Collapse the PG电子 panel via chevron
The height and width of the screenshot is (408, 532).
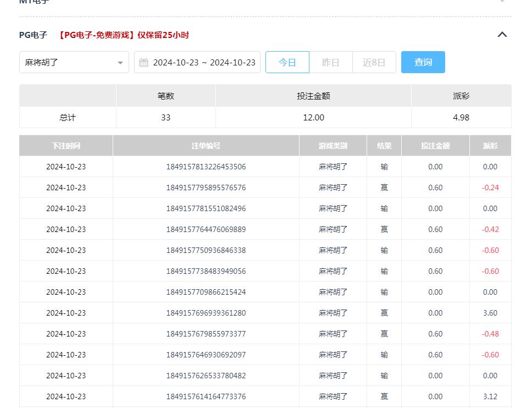pyautogui.click(x=502, y=34)
